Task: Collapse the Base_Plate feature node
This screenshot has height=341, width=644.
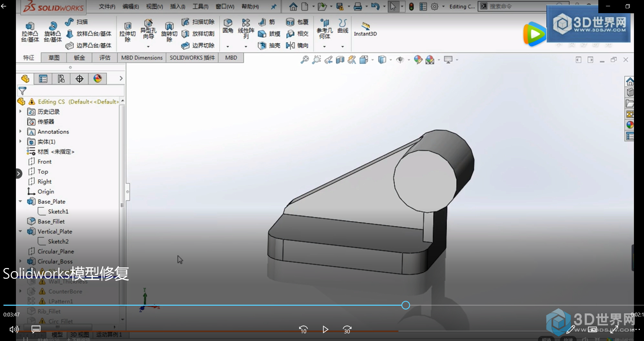Action: click(x=20, y=201)
